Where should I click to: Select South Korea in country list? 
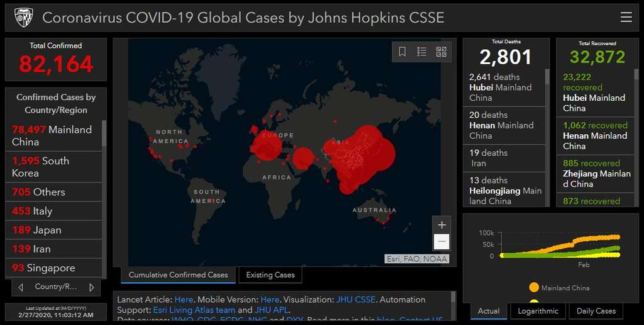pyautogui.click(x=53, y=167)
